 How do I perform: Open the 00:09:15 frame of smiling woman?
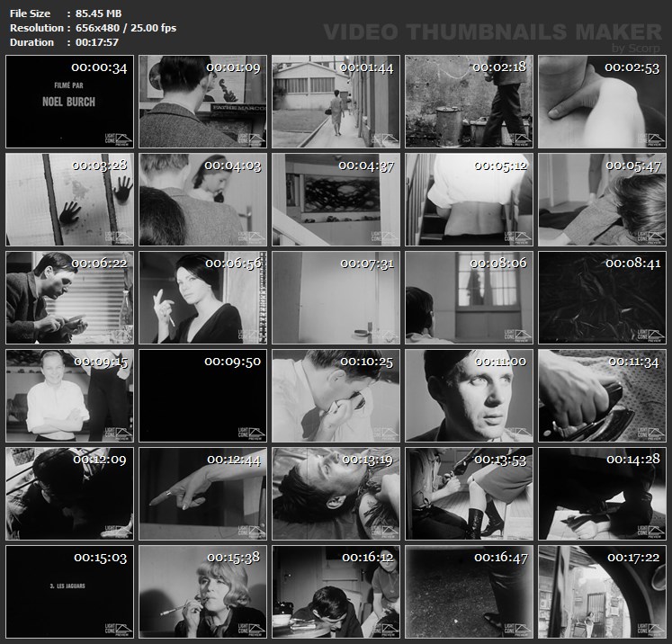coord(70,396)
